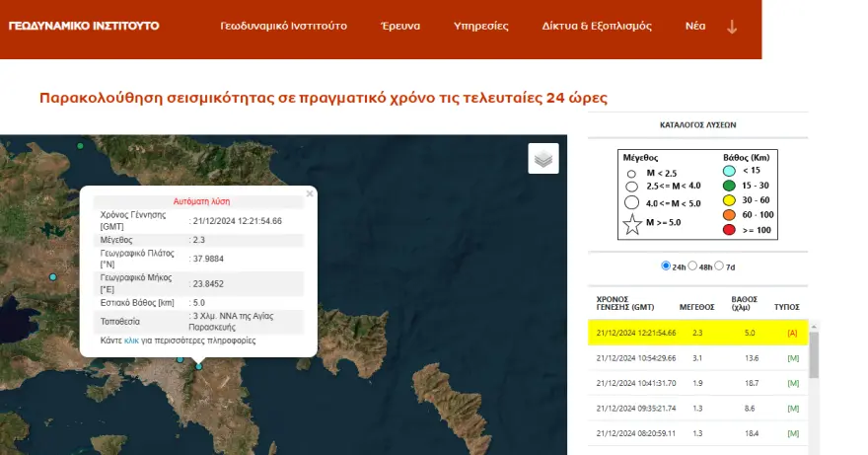The image size is (868, 455).
Task: Close the earthquake info popup
Action: (x=310, y=193)
